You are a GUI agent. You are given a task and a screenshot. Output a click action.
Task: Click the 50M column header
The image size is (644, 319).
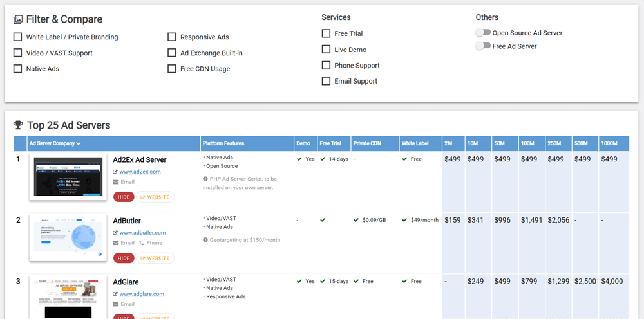[x=505, y=143]
